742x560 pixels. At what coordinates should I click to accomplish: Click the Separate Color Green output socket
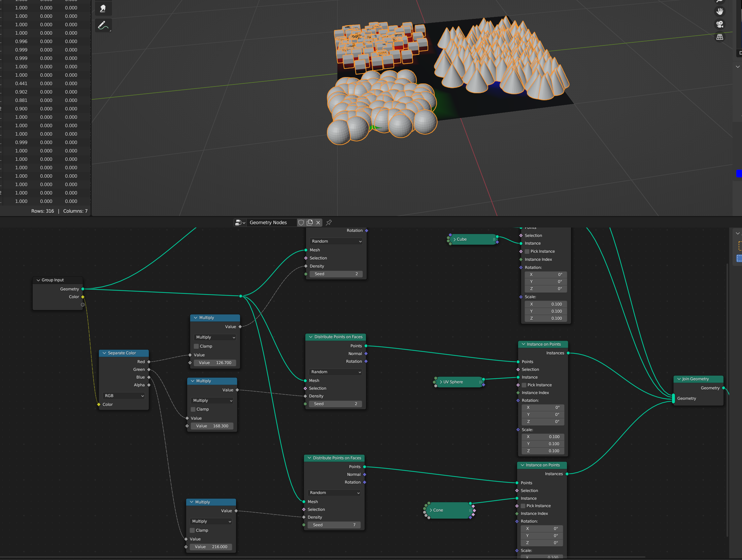coord(149,370)
